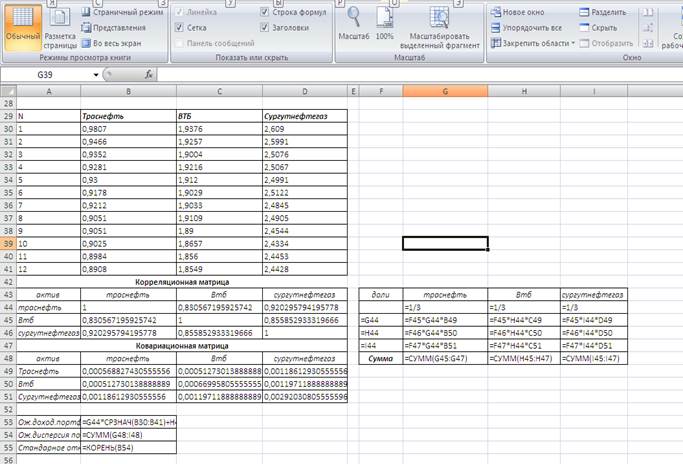Screen dimensions: 683x464
Task: Click the fx insert function button
Action: pos(149,74)
